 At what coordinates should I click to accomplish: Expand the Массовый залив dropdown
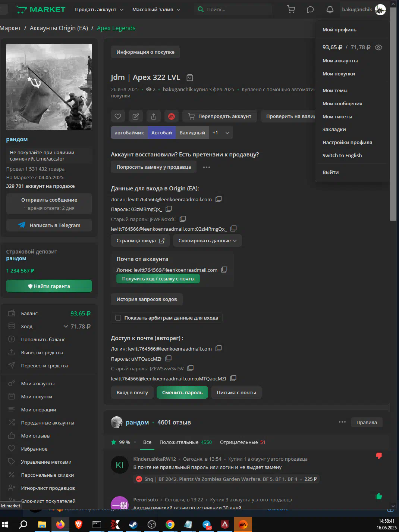click(x=156, y=10)
